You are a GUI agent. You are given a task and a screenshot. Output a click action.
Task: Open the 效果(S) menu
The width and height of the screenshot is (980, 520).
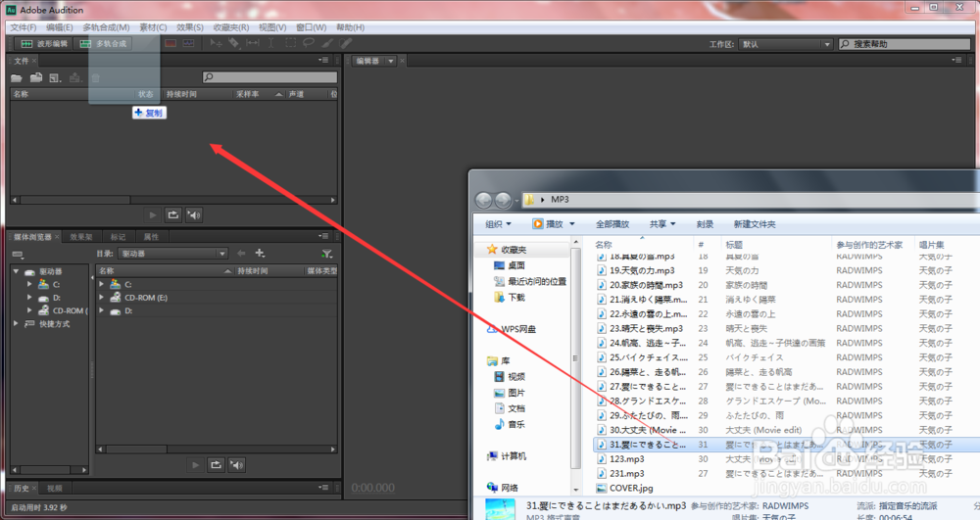(x=189, y=27)
